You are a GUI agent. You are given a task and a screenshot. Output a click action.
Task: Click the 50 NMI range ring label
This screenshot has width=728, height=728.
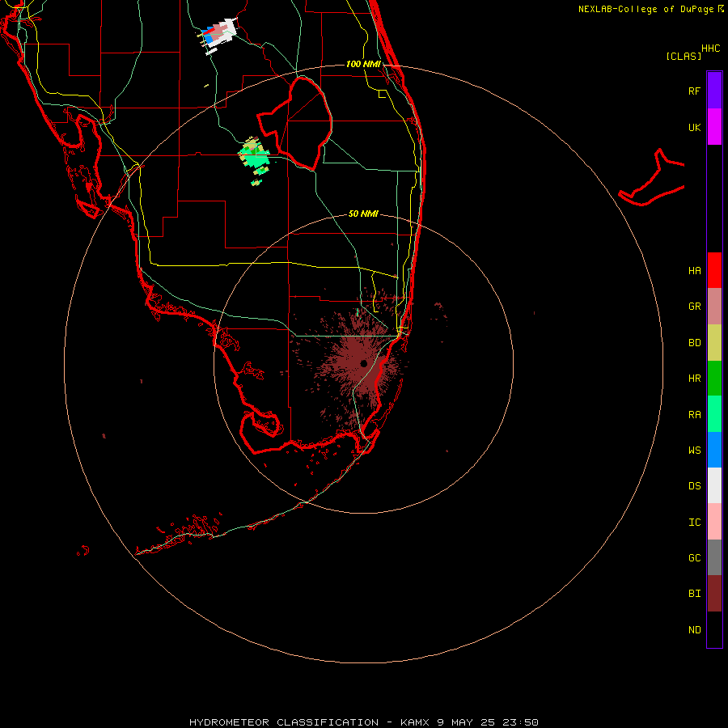point(363,214)
